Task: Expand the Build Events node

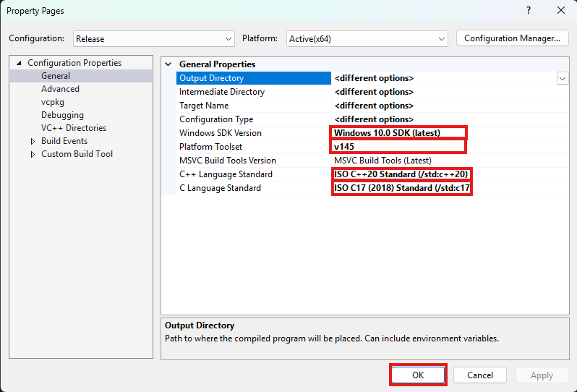Action: [x=33, y=141]
